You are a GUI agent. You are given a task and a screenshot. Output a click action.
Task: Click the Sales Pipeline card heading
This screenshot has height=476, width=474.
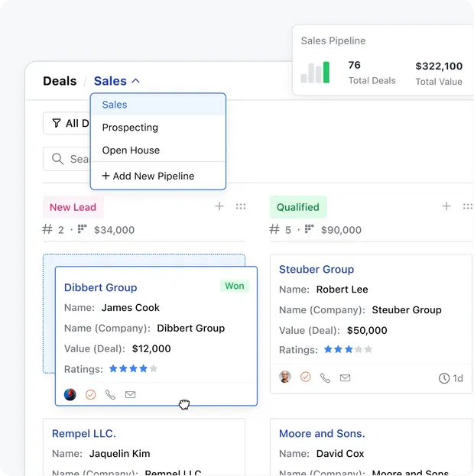[333, 40]
